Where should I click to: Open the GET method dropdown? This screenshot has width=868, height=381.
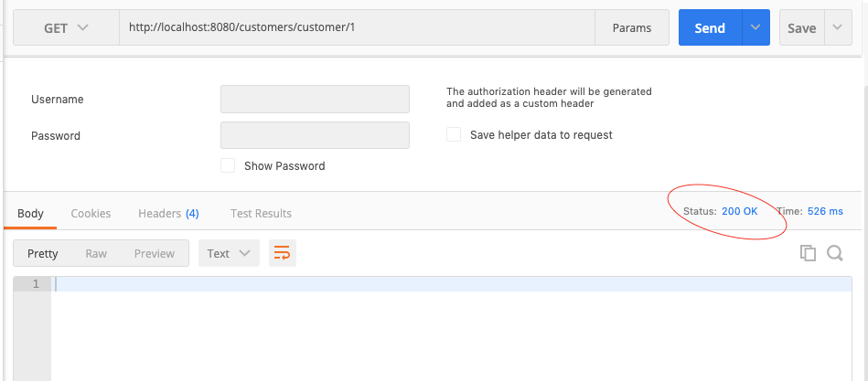point(66,27)
